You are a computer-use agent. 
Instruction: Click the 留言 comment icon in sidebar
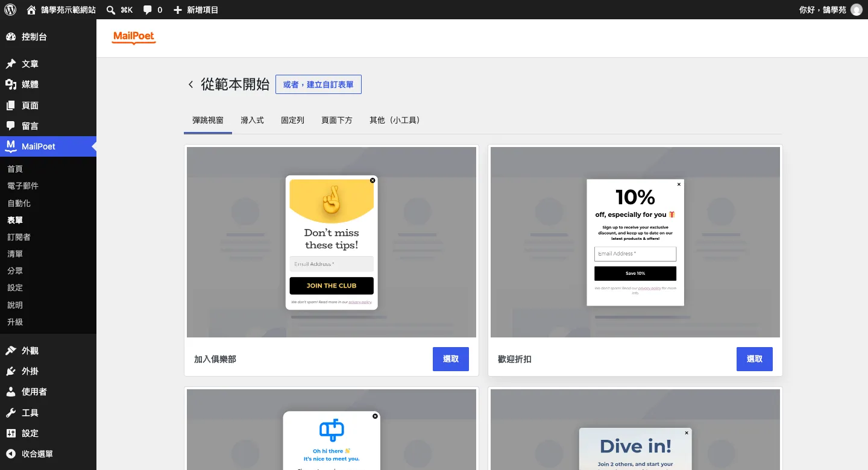click(11, 126)
